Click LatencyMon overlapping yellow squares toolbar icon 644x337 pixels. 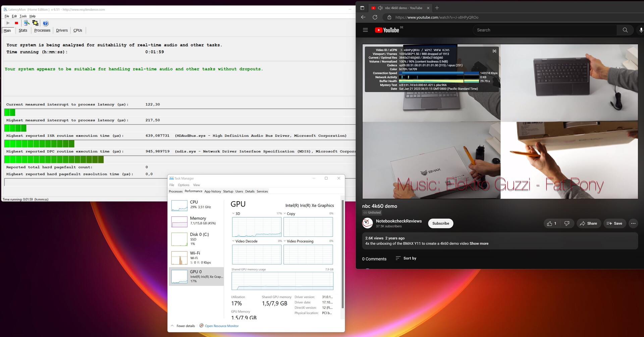(x=35, y=23)
